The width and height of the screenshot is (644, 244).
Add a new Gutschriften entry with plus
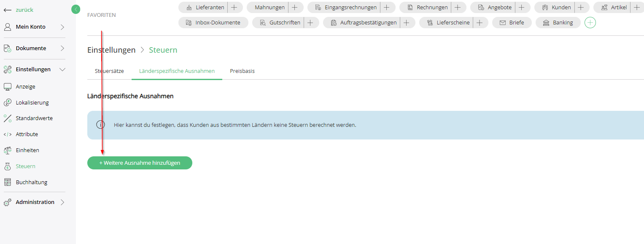[310, 23]
